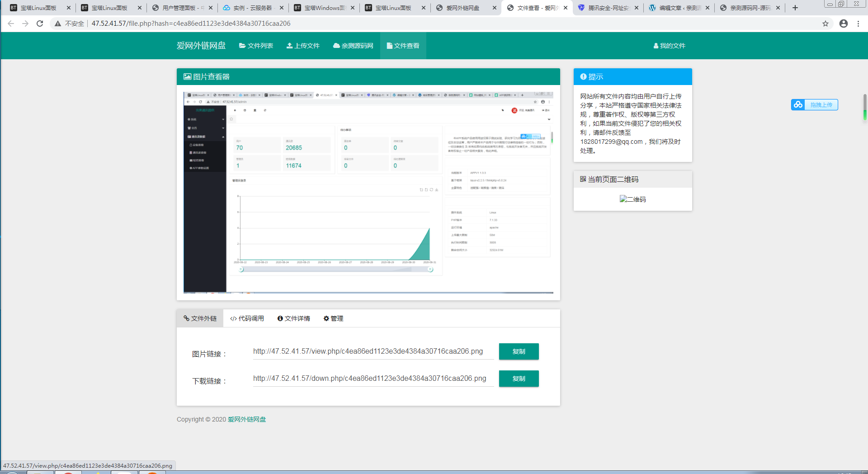This screenshot has width=868, height=474.
Task: Switch to the 文件详情 tab
Action: (294, 318)
